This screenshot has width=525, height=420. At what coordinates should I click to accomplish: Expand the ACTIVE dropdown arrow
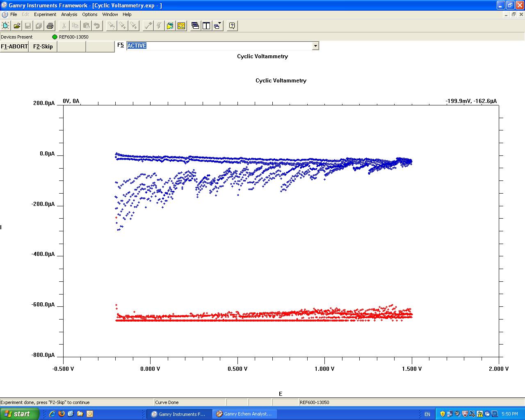click(x=315, y=46)
